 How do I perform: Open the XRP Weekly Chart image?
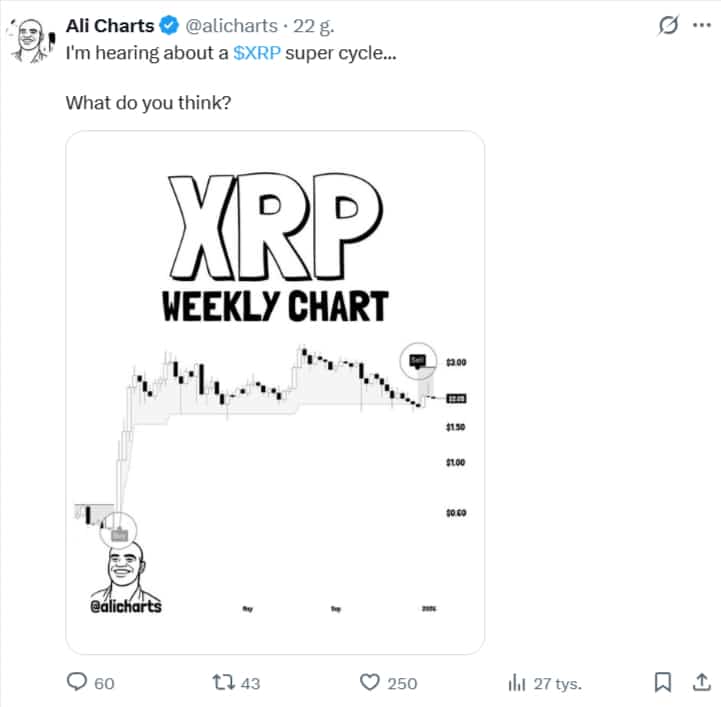tap(275, 392)
